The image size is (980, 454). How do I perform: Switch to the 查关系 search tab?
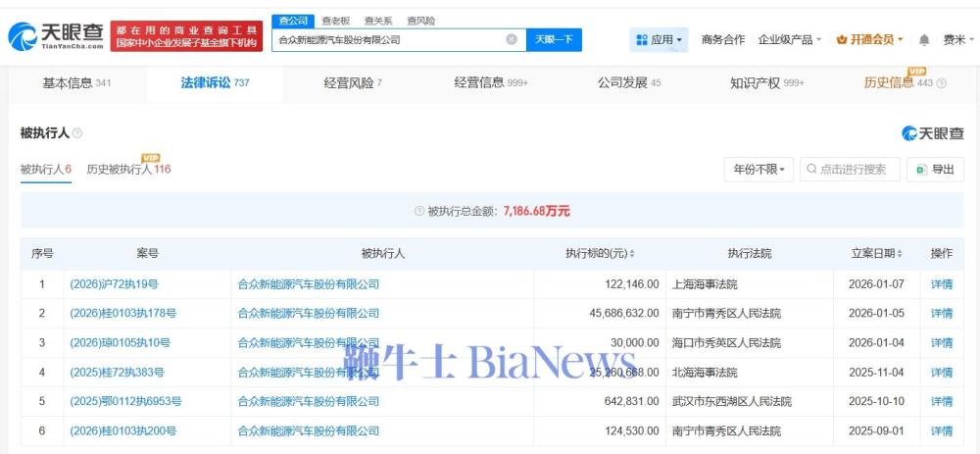(378, 21)
